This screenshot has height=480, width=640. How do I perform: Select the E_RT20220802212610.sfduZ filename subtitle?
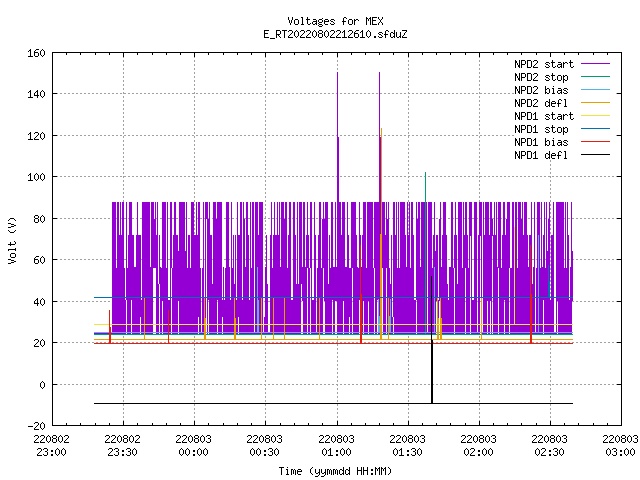tap(335, 34)
